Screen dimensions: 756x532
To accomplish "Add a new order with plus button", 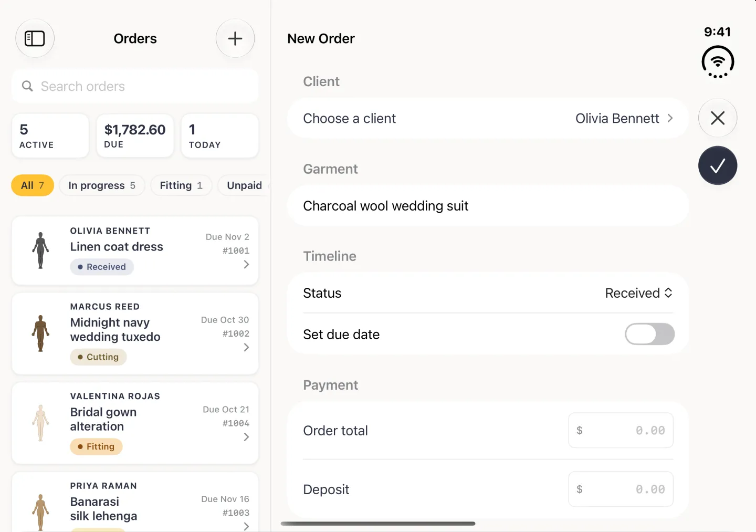I will 235,38.
